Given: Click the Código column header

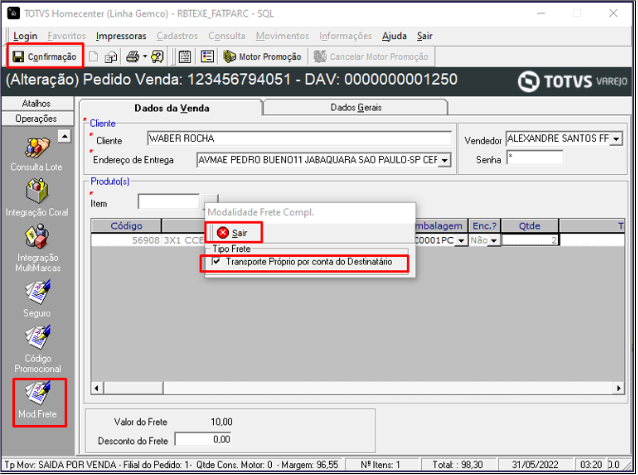Looking at the screenshot, I should (126, 226).
